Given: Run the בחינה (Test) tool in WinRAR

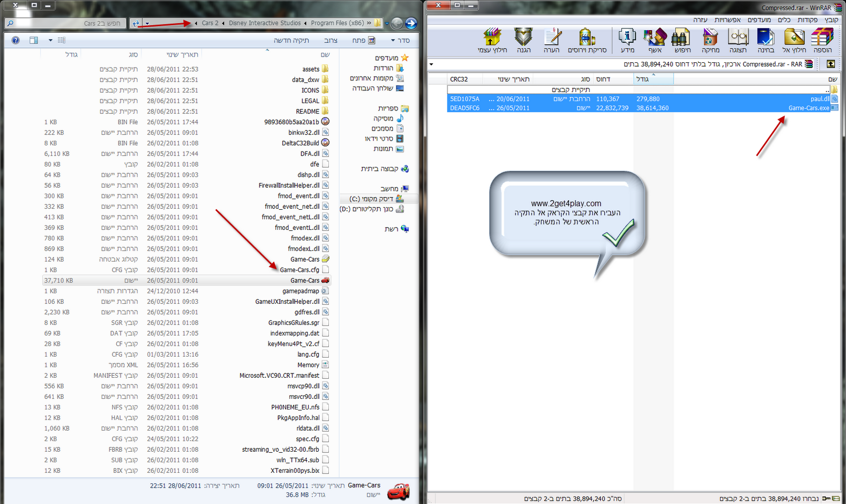Looking at the screenshot, I should (x=766, y=40).
